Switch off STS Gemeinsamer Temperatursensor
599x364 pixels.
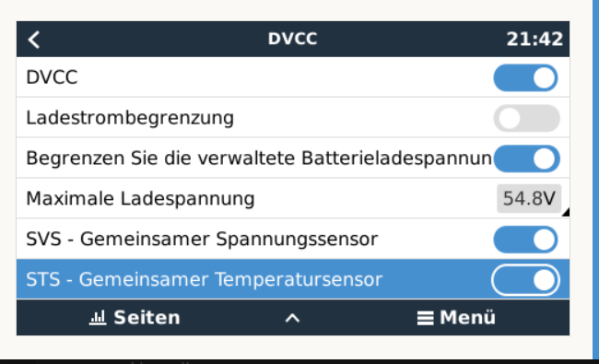click(525, 280)
